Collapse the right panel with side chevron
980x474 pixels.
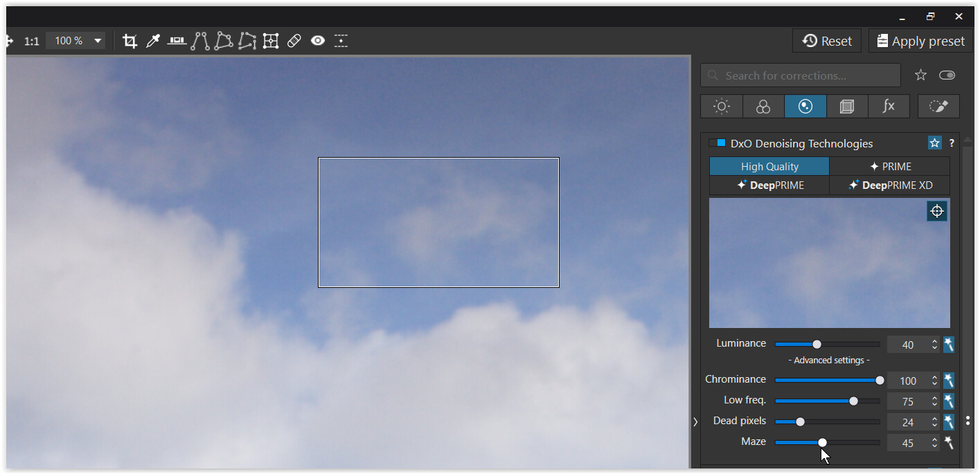pos(695,421)
